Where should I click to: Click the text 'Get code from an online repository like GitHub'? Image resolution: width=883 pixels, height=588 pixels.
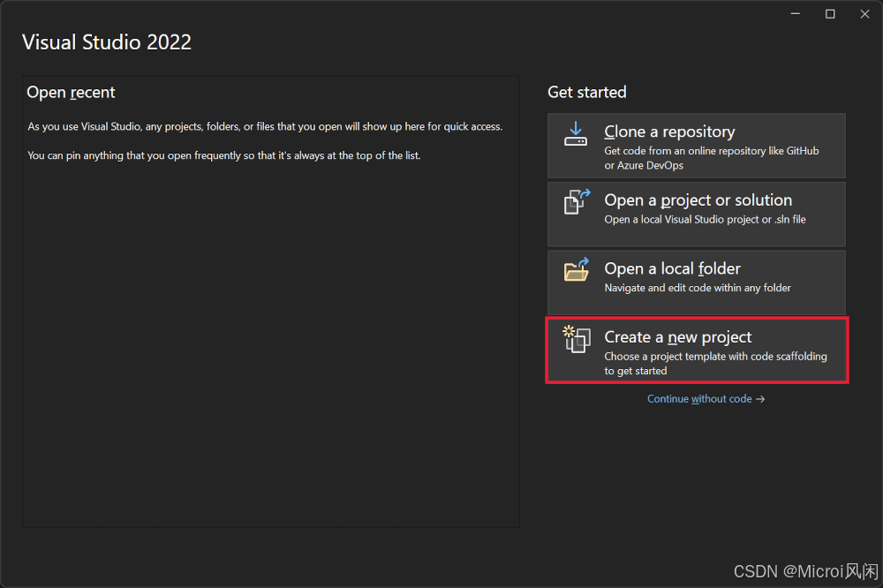coord(711,151)
